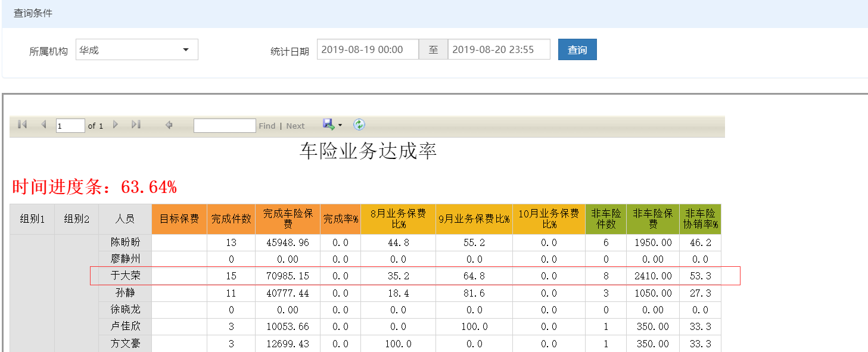
Task: Click the 非车险保费 green column header
Action: click(652, 219)
